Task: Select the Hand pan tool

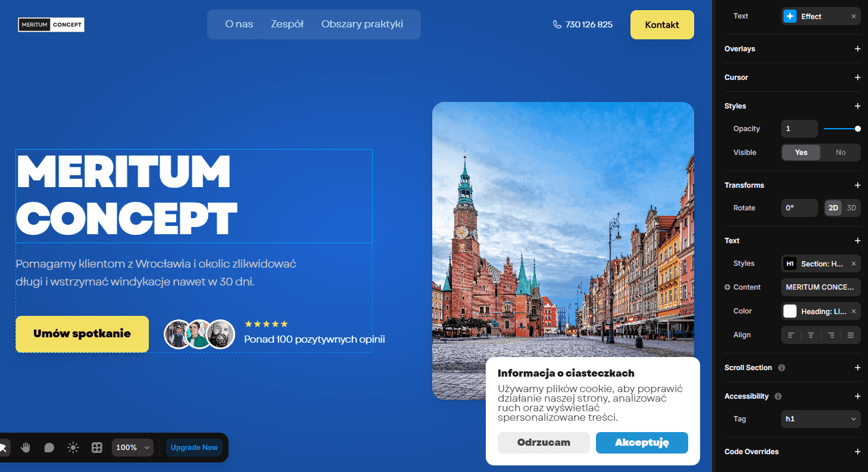Action: pyautogui.click(x=26, y=448)
